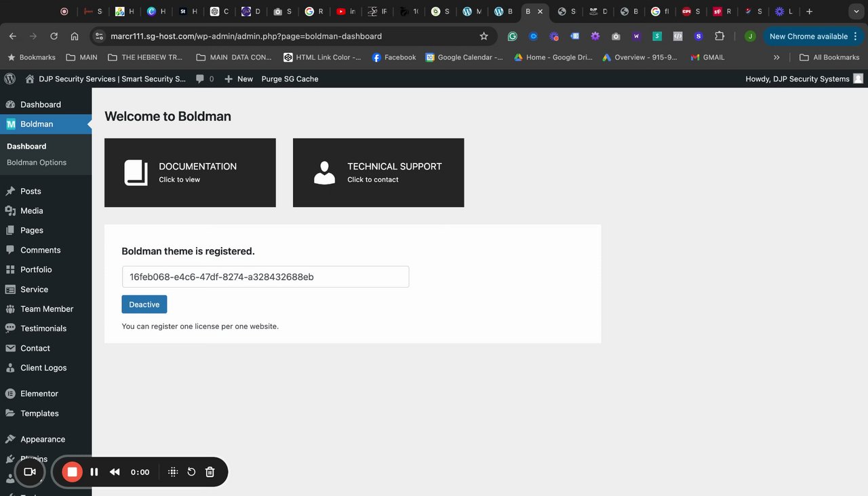
Task: Open the comments bubble in admin bar
Action: [205, 79]
